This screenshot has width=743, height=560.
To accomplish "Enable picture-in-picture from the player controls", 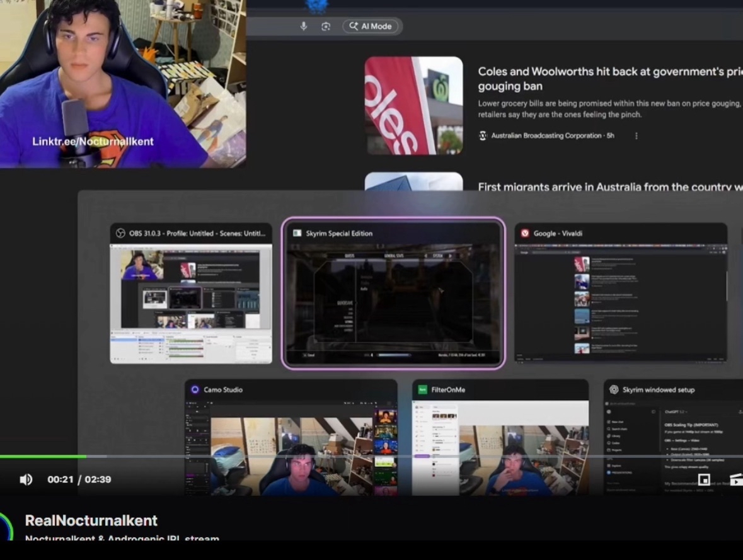I will pyautogui.click(x=704, y=480).
